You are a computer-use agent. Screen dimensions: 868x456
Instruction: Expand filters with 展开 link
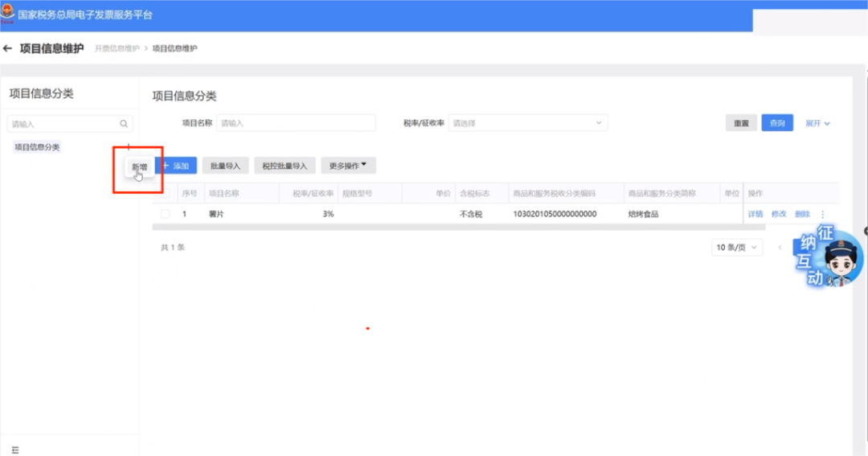pyautogui.click(x=817, y=124)
